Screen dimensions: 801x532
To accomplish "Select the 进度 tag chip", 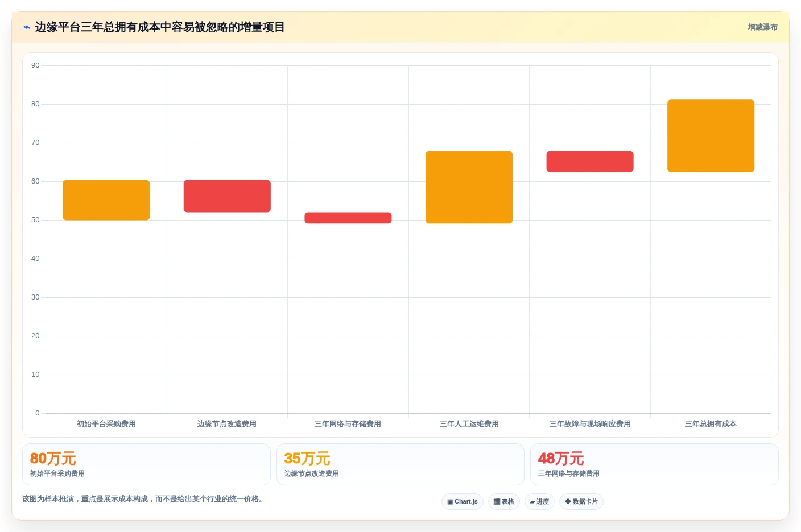I will click(x=539, y=501).
